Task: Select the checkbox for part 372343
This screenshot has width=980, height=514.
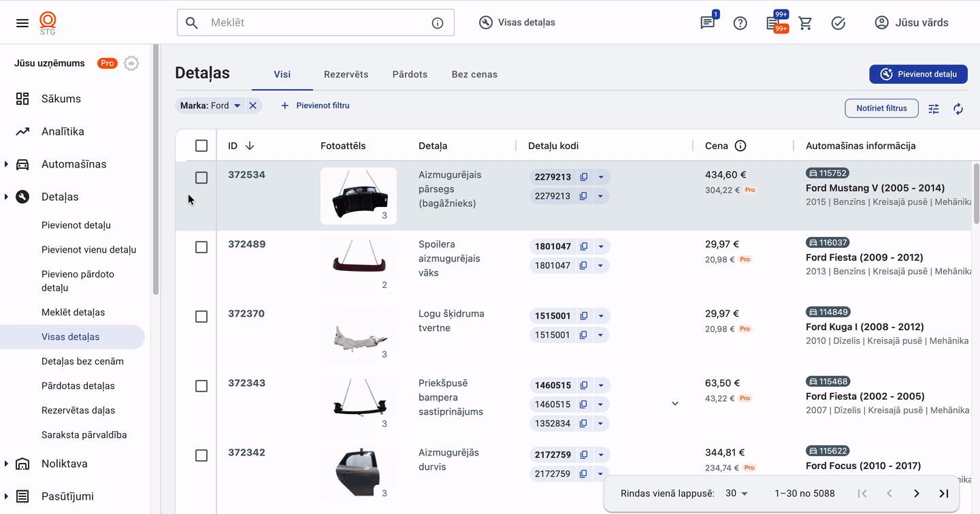Action: [201, 386]
